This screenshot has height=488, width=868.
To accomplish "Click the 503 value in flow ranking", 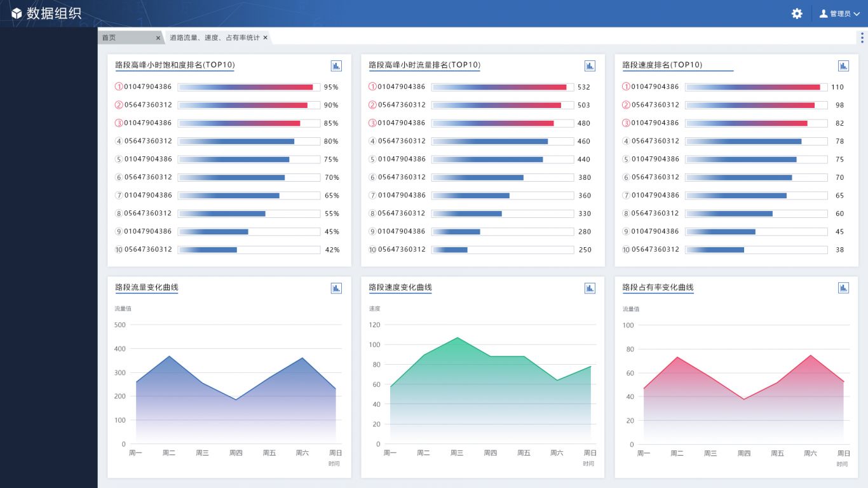I will click(584, 105).
